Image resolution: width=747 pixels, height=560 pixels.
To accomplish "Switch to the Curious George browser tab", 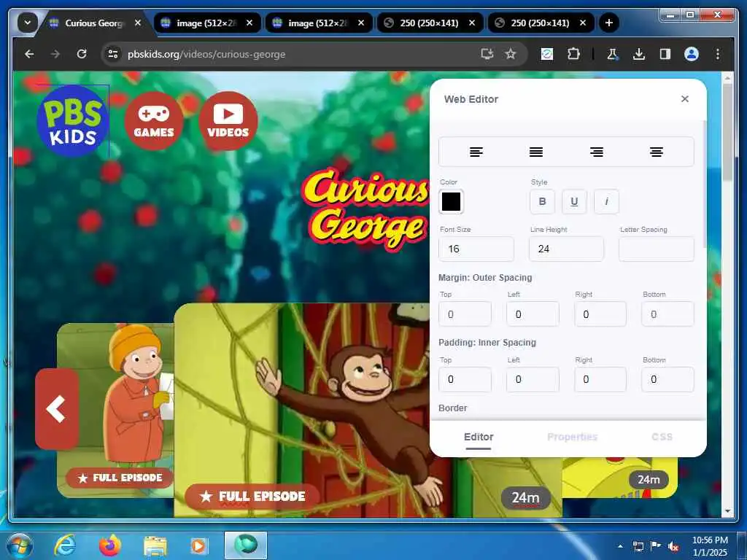I will (x=94, y=23).
